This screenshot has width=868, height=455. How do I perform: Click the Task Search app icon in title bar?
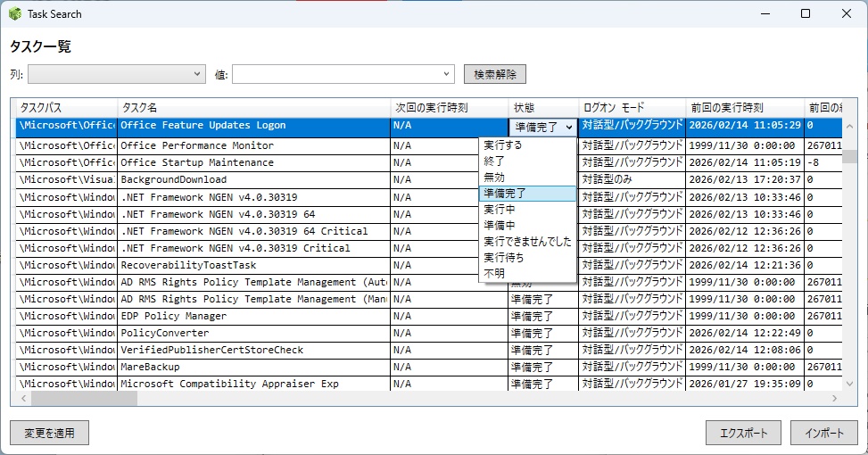tap(15, 14)
